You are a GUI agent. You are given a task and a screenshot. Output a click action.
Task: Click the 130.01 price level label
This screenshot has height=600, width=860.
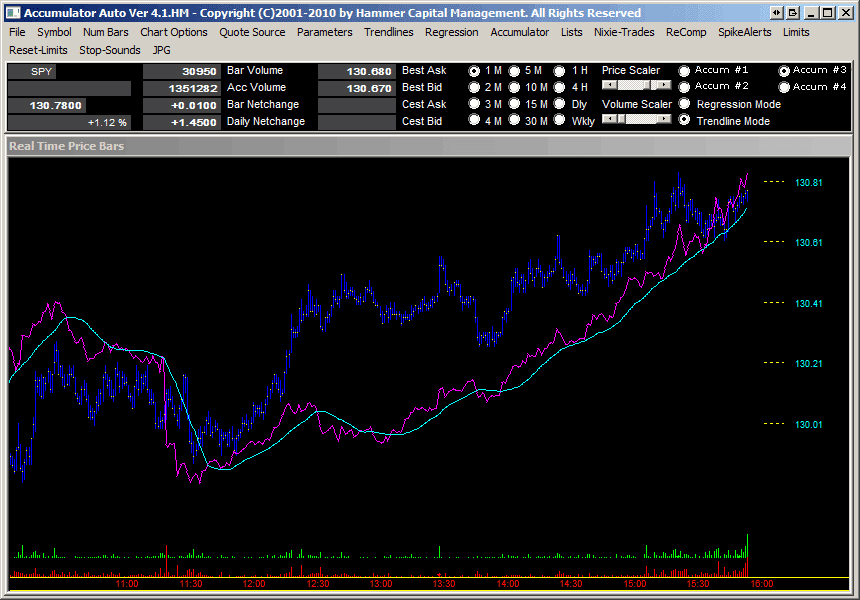[808, 424]
